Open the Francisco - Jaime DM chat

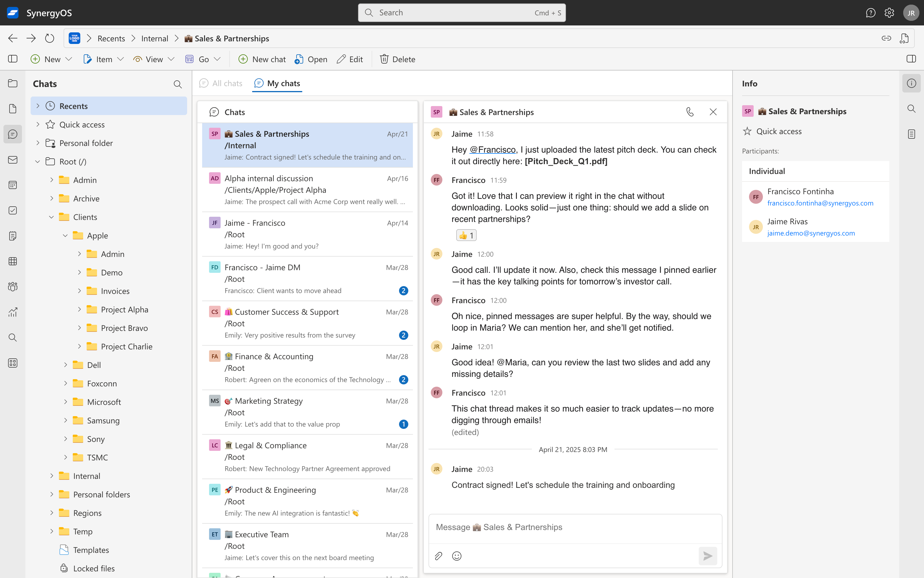pos(307,279)
